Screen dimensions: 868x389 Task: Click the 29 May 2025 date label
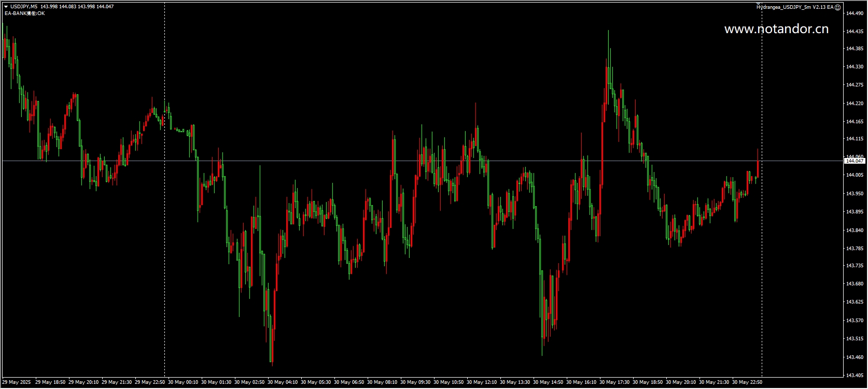pyautogui.click(x=17, y=382)
